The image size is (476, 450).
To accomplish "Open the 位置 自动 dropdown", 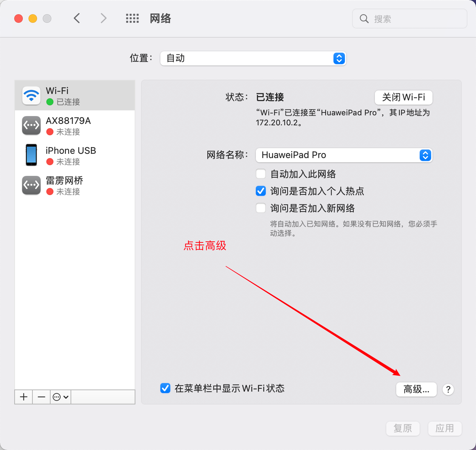I will click(x=253, y=58).
